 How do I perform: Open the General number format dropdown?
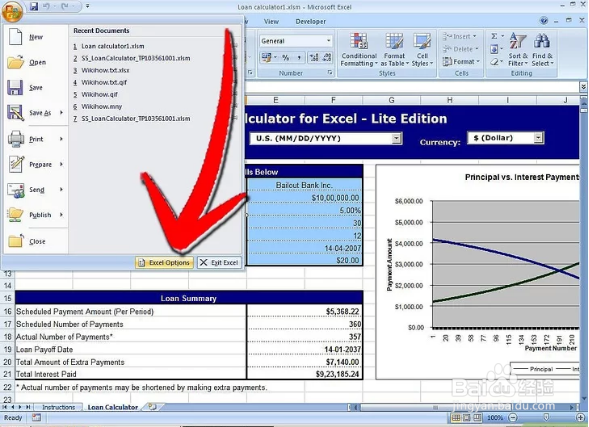pyautogui.click(x=328, y=41)
